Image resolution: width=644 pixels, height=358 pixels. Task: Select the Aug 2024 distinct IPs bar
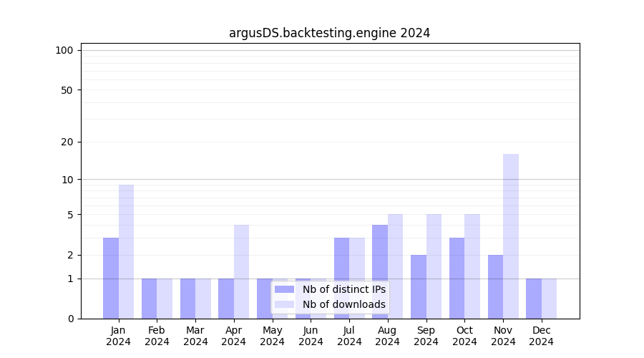[x=380, y=271]
